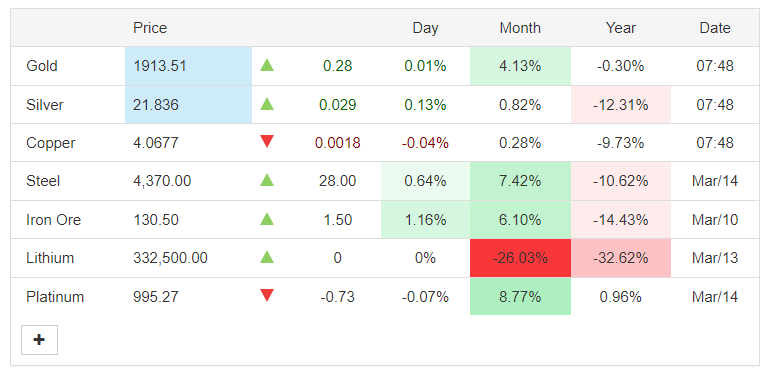
Task: Click the plus button below the table
Action: click(39, 340)
